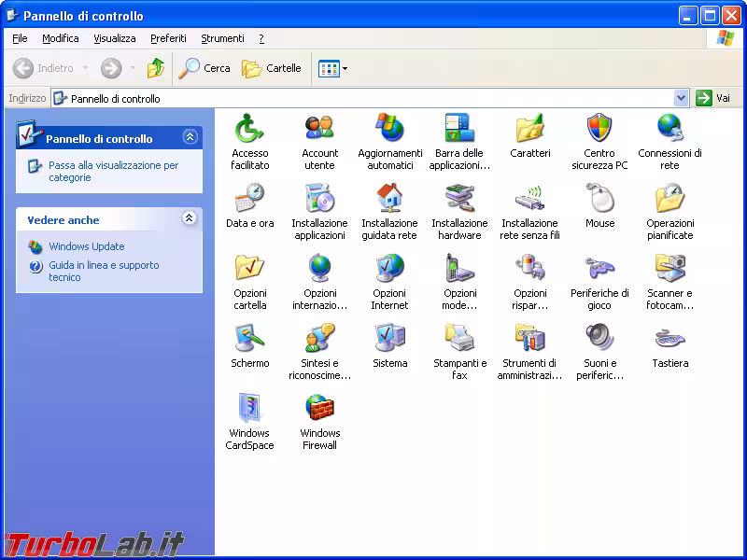Open Connessioni di rete
The height and width of the screenshot is (560, 747).
tap(669, 131)
